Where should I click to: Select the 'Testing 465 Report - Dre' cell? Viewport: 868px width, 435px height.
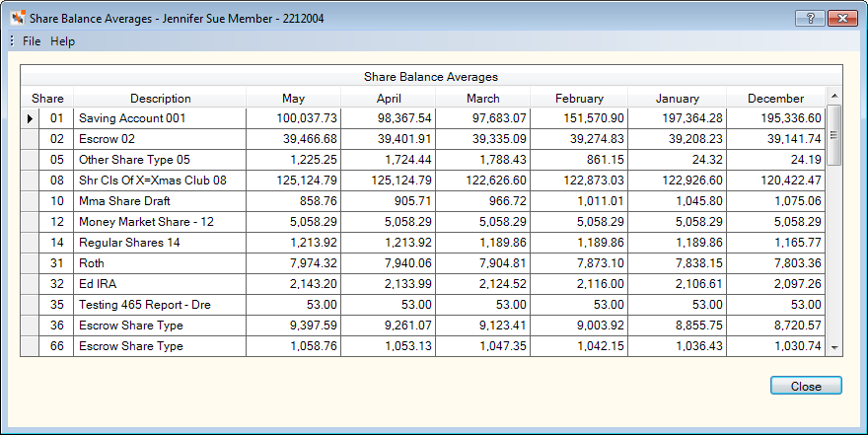click(160, 305)
